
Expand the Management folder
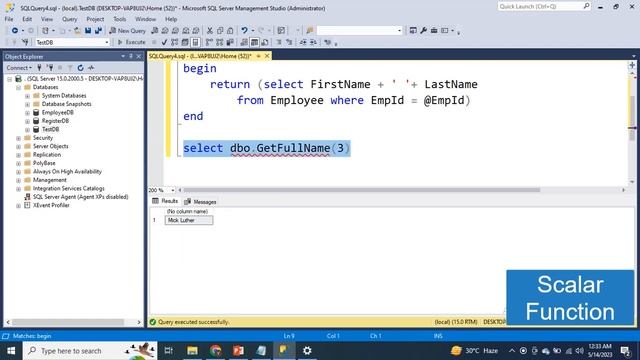tap(18, 180)
